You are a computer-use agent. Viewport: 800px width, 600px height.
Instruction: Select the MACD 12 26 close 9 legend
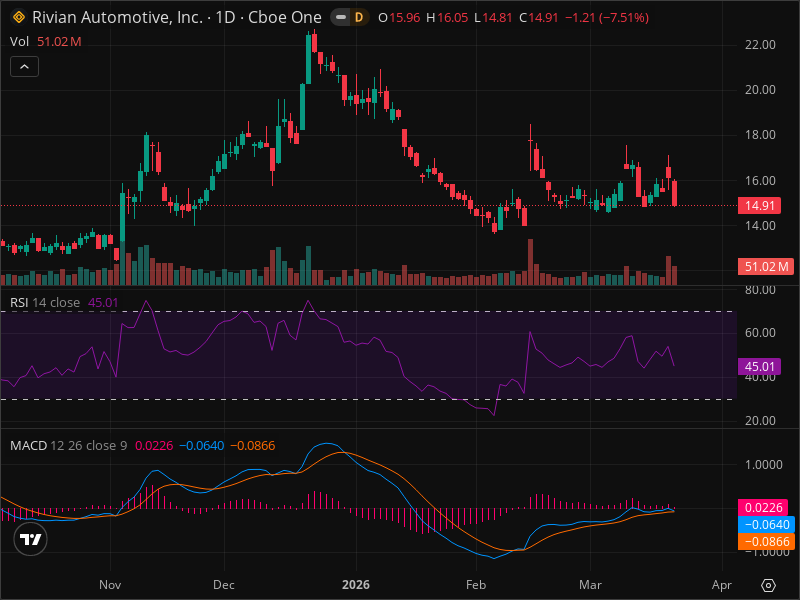click(x=68, y=445)
